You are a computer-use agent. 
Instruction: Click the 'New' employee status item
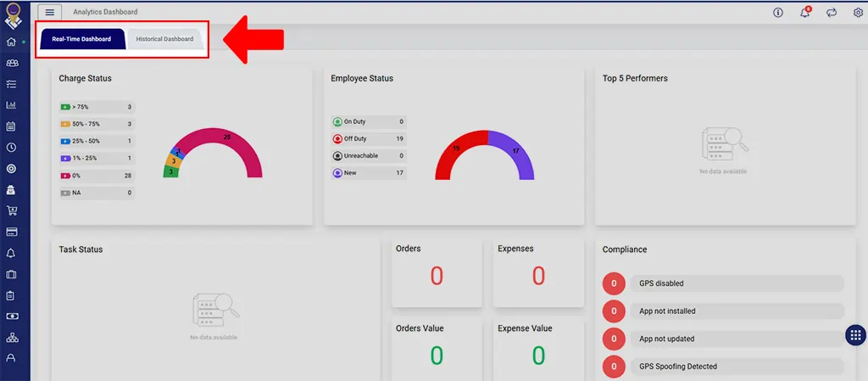coord(368,173)
